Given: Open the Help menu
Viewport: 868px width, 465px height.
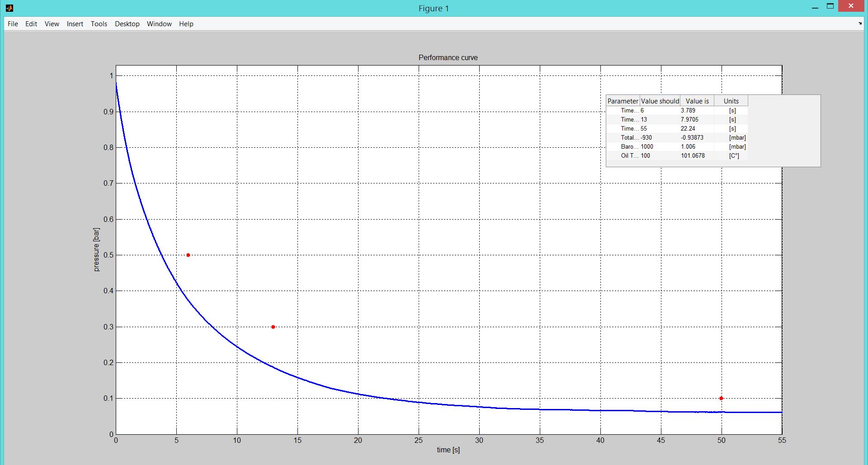Looking at the screenshot, I should [186, 24].
